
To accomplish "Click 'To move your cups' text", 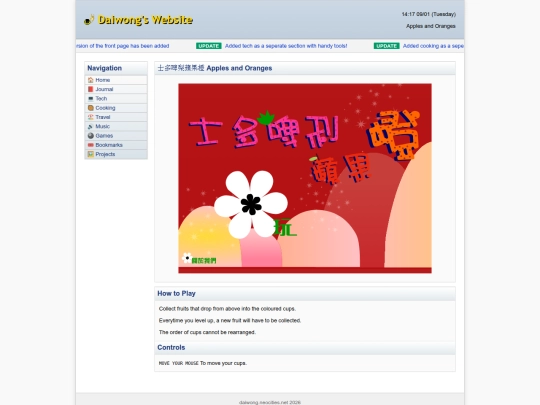I will pos(224,363).
